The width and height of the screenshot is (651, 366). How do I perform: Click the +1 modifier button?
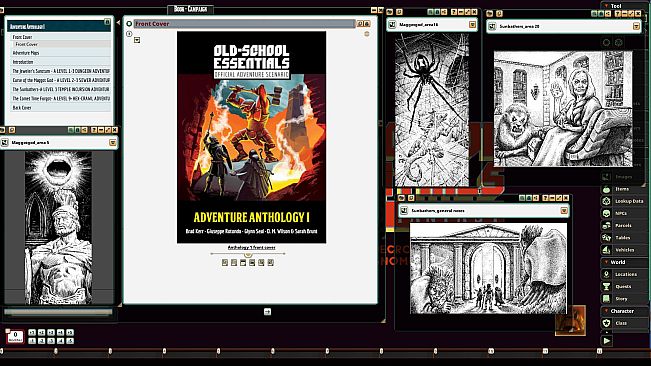click(x=32, y=332)
